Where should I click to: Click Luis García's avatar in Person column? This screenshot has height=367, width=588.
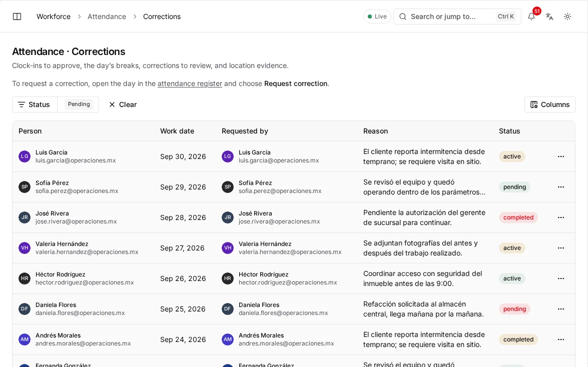coord(25,156)
